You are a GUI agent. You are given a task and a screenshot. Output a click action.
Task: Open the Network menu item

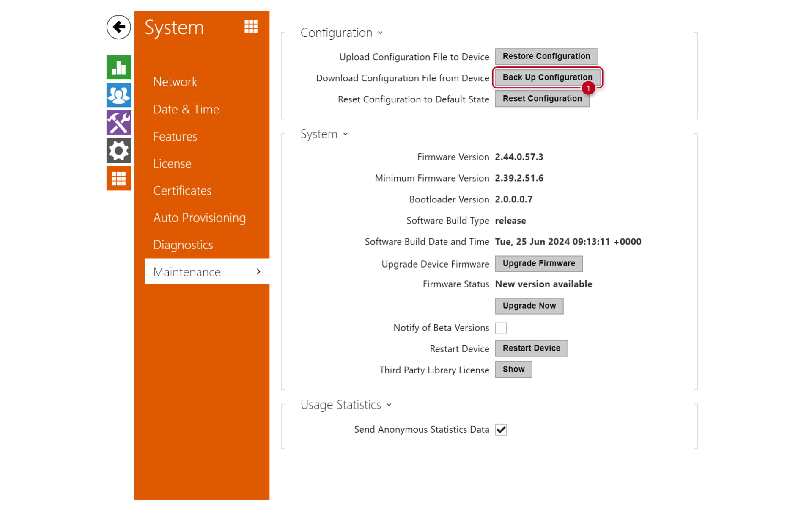click(175, 82)
